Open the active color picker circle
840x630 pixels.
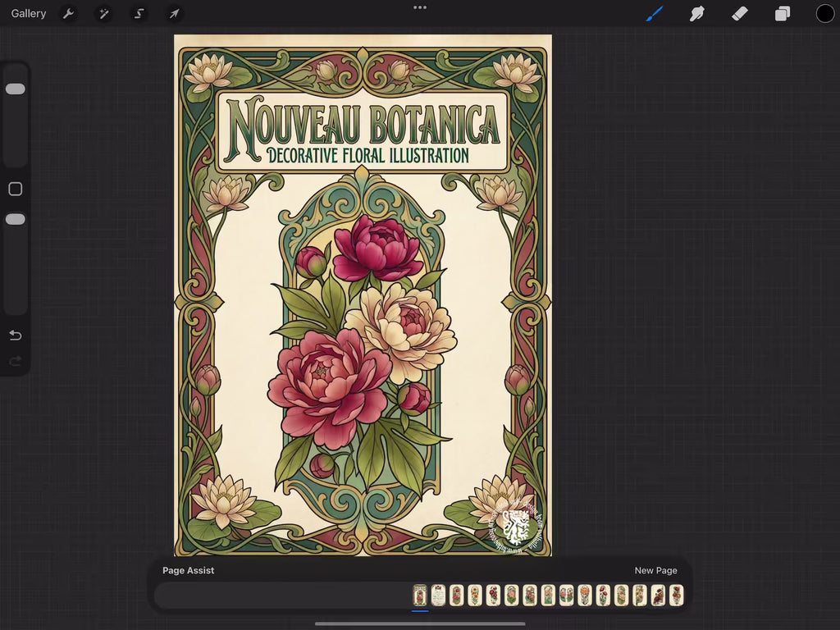pyautogui.click(x=825, y=13)
